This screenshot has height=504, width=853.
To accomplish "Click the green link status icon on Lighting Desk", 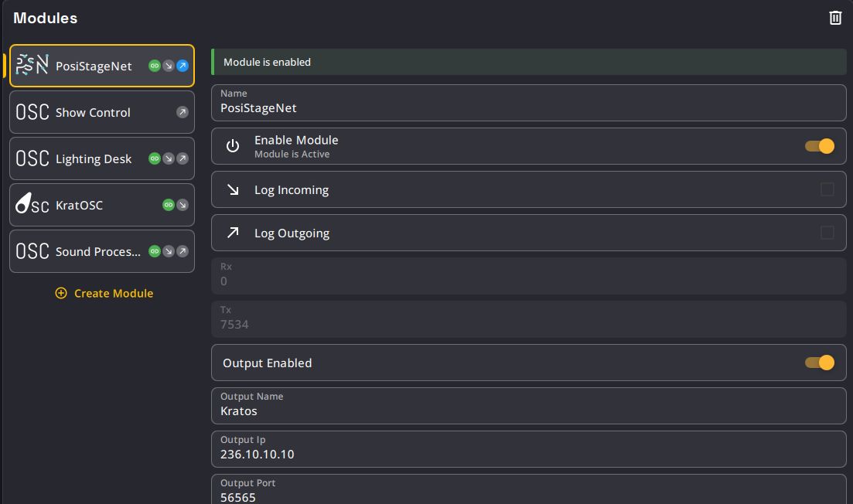I will [x=154, y=159].
